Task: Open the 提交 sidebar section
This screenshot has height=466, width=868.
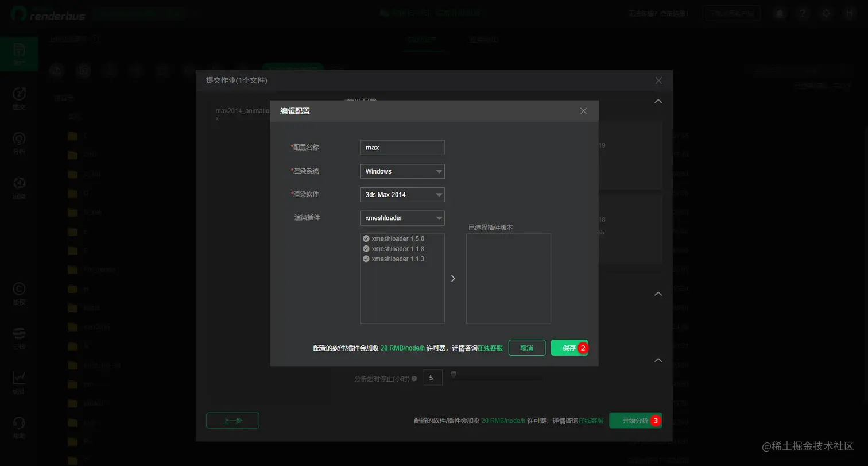Action: [19, 98]
